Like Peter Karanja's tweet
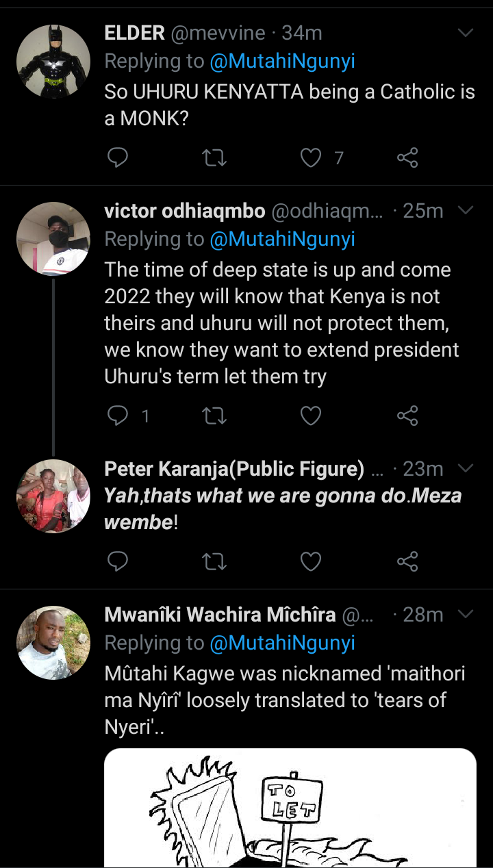 click(311, 561)
